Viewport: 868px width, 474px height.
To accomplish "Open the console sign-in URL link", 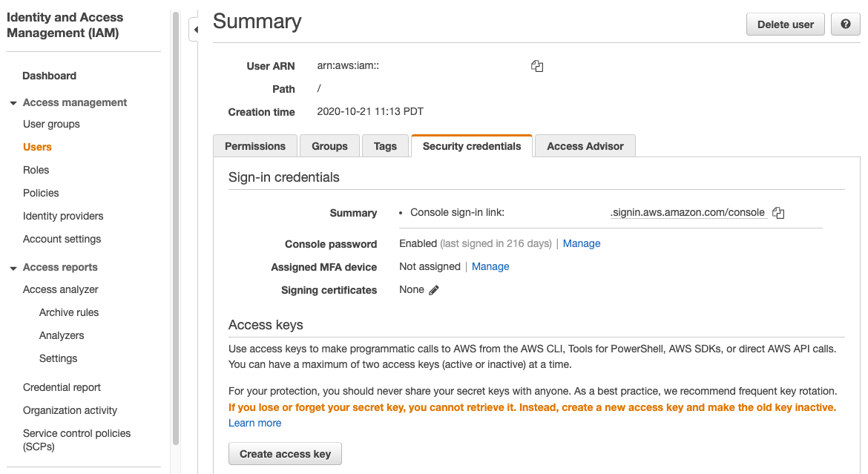I will [688, 213].
